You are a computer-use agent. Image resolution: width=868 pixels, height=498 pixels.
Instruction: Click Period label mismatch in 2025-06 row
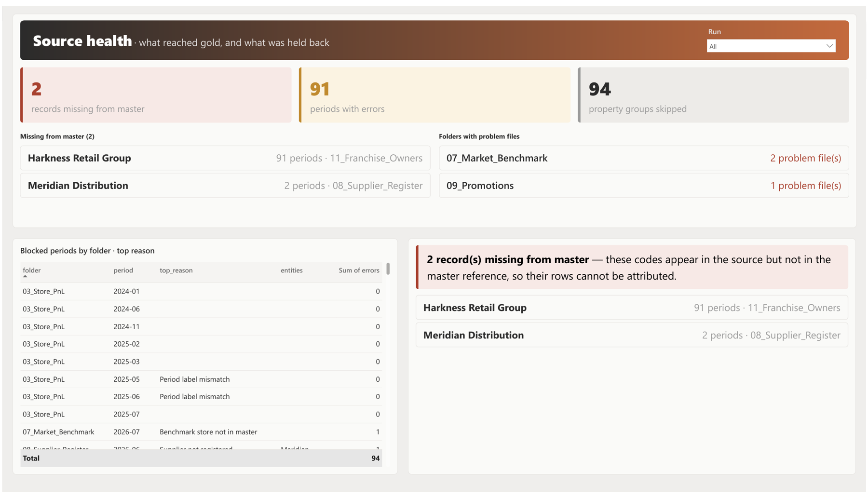click(195, 397)
